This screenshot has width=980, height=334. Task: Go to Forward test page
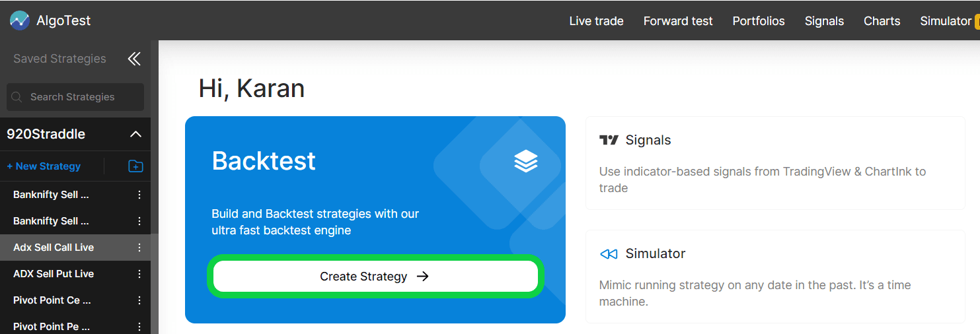click(678, 21)
